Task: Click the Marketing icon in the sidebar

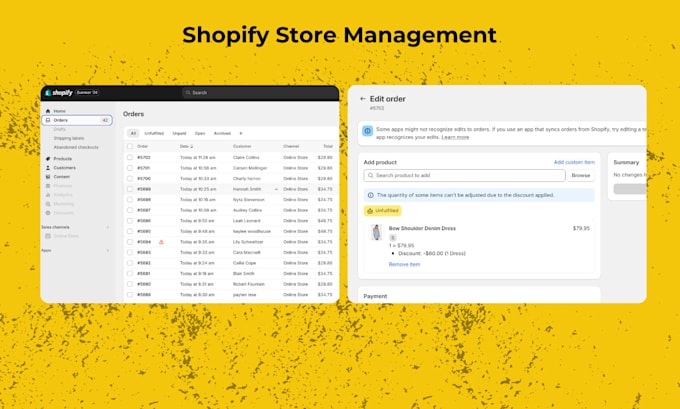Action: 48,204
